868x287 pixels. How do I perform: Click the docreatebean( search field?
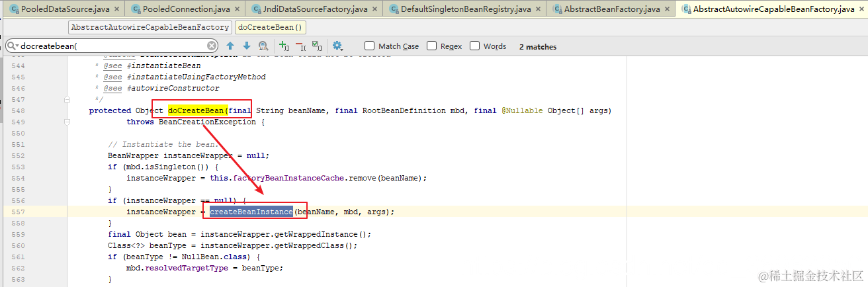tap(112, 46)
